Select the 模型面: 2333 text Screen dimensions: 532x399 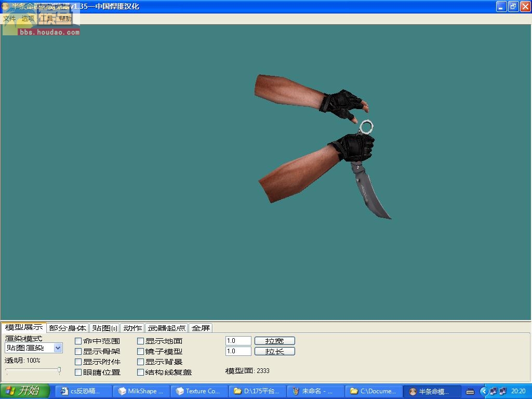click(x=247, y=371)
